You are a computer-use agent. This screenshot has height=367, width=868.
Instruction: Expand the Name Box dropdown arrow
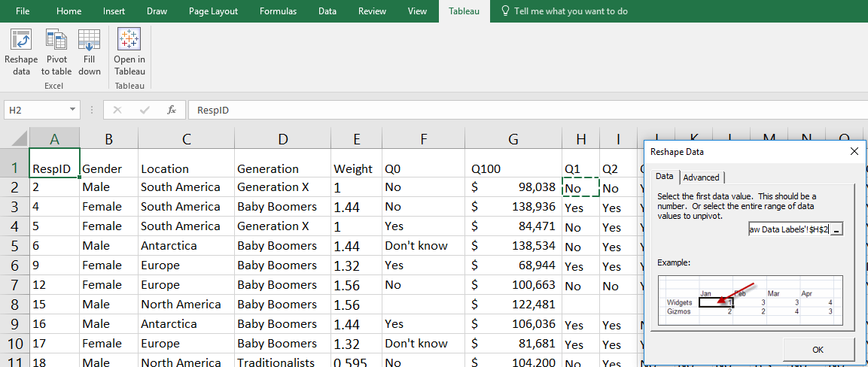(x=72, y=110)
